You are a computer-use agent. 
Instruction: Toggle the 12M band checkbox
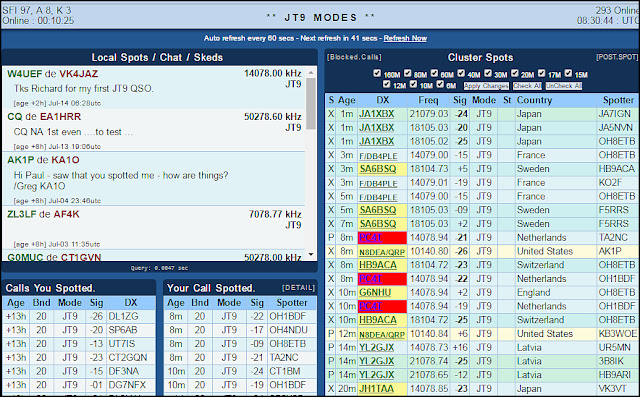387,84
